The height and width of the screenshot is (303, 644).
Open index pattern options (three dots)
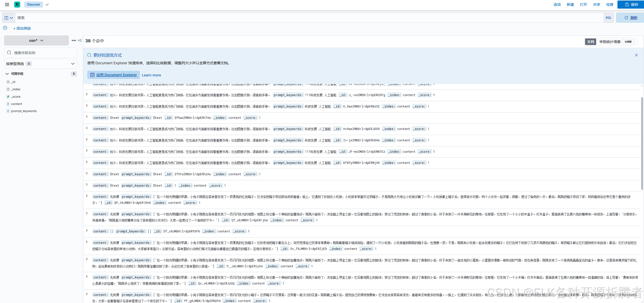pos(74,40)
